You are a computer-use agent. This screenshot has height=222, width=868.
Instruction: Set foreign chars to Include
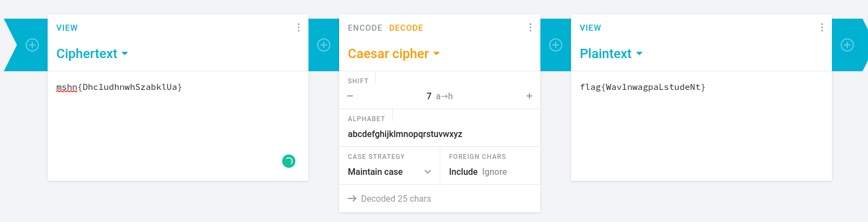click(463, 172)
